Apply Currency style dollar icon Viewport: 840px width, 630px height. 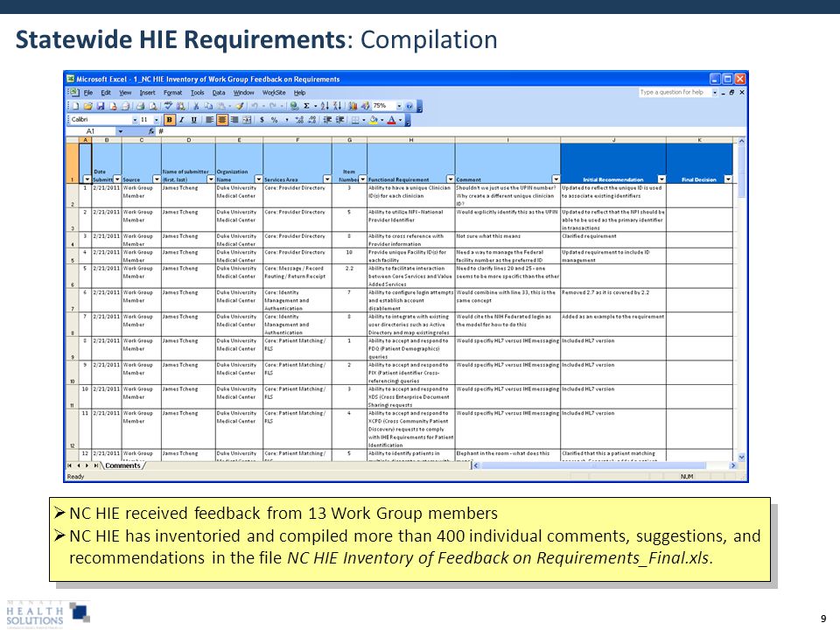point(262,120)
